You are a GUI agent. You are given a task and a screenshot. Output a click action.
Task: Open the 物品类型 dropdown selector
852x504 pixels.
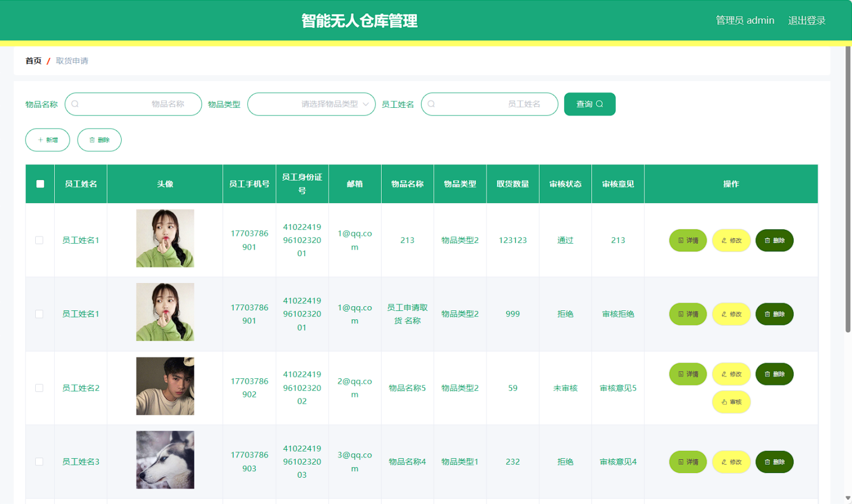tap(311, 104)
